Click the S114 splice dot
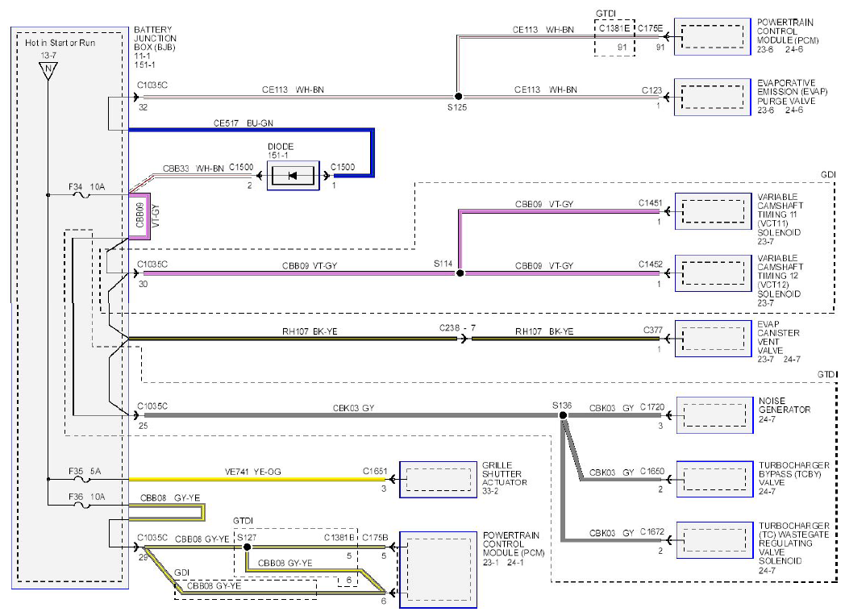This screenshot has width=845, height=616. coord(460,273)
